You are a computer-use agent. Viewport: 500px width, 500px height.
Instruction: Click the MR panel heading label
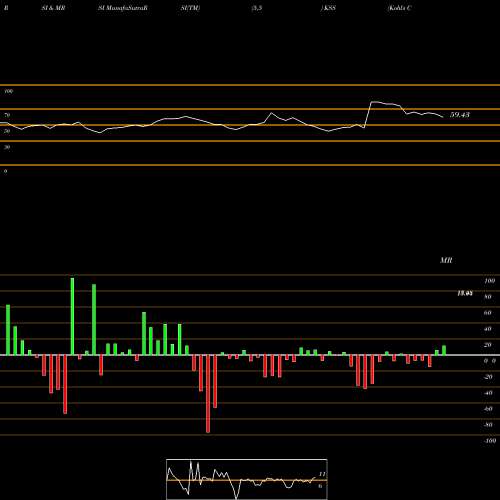pos(446,260)
